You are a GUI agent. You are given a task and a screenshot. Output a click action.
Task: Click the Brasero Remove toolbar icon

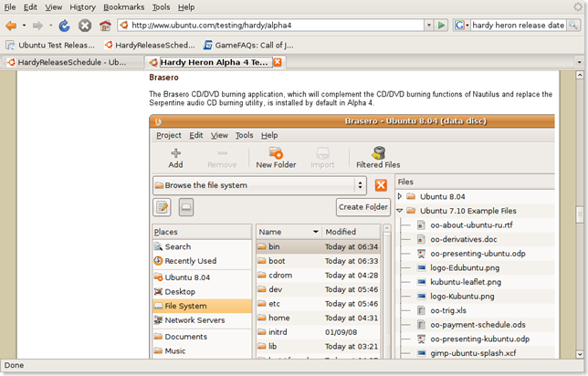tap(222, 158)
